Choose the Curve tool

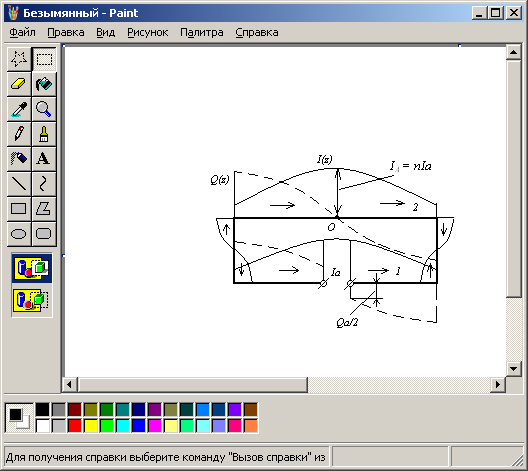click(44, 183)
